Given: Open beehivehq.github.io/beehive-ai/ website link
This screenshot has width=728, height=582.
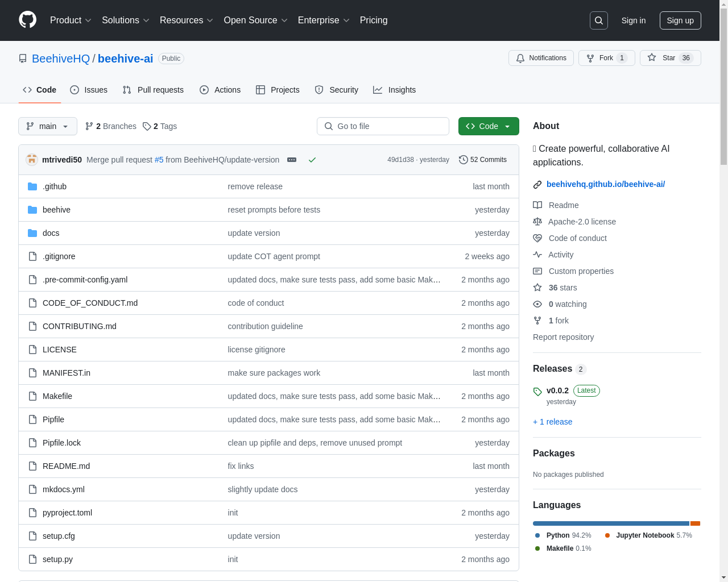Looking at the screenshot, I should [x=606, y=184].
